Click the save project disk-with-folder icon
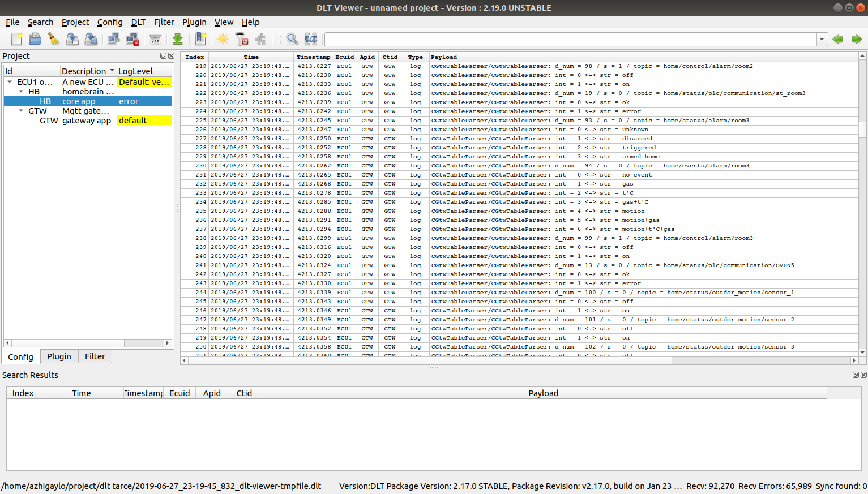 (x=91, y=39)
